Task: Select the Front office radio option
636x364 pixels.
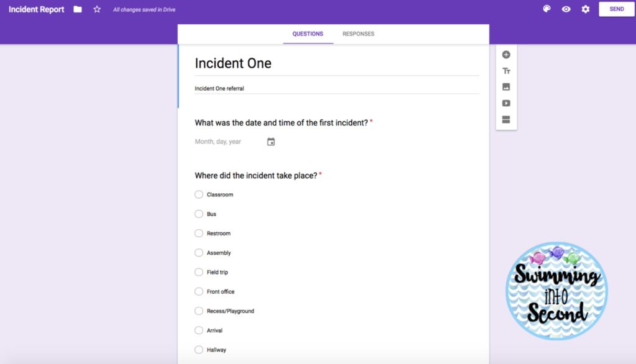Action: tap(199, 291)
